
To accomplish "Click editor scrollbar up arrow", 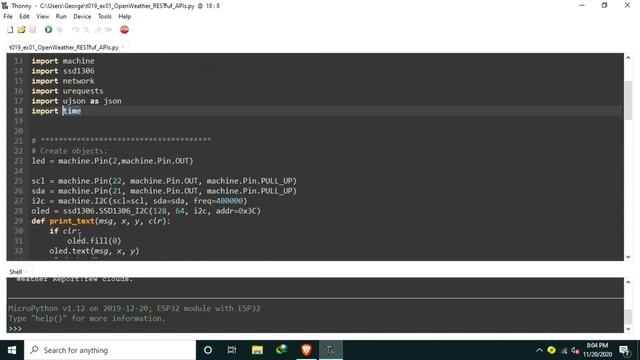I will 628,58.
